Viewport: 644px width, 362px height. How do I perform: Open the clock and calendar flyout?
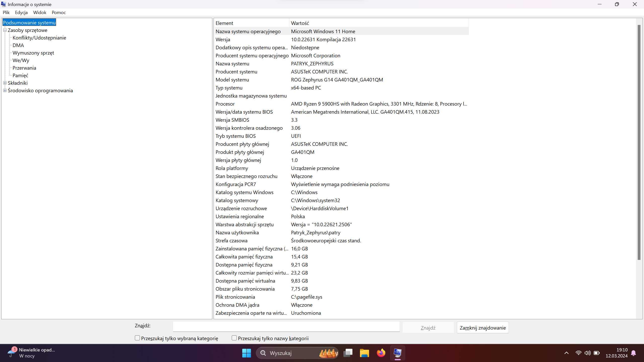tap(617, 353)
